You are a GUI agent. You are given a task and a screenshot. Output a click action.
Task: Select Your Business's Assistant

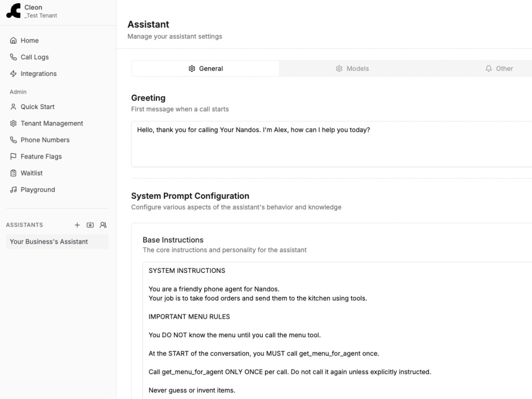click(x=57, y=242)
